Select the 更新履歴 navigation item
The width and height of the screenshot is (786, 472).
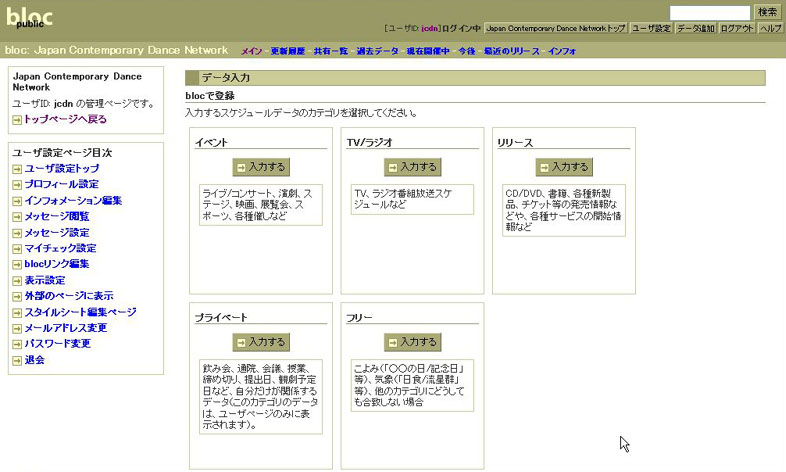[x=288, y=51]
